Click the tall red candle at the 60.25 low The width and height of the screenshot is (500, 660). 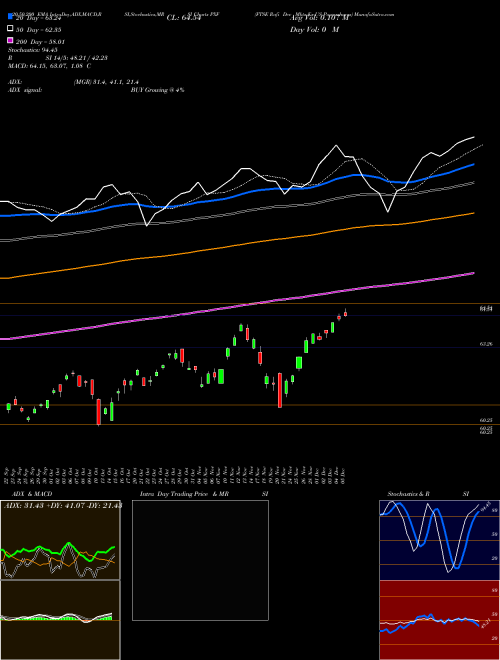(x=98, y=412)
